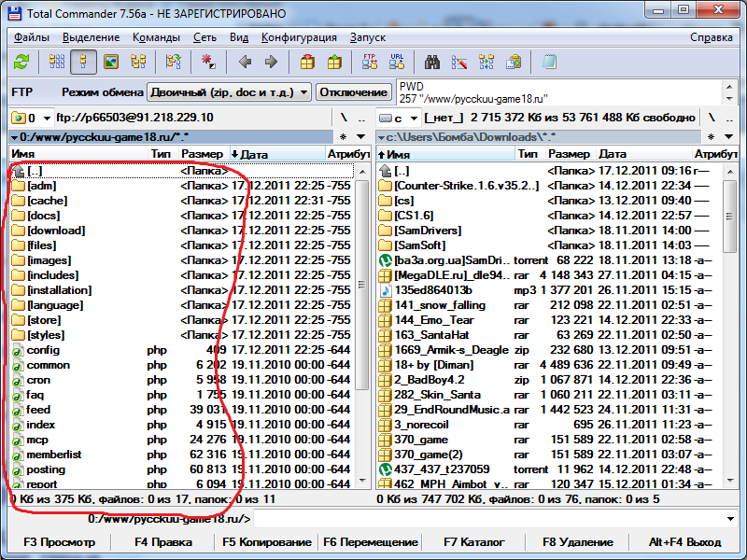Click the command line input field

pyautogui.click(x=487, y=519)
